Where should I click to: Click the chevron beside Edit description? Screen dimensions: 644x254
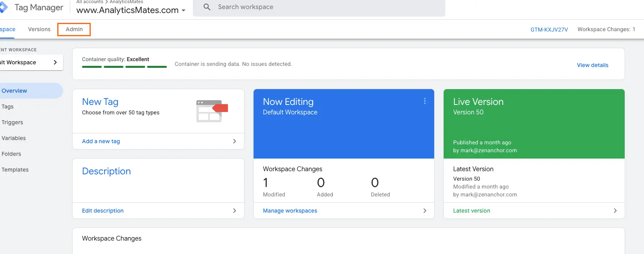tap(235, 211)
